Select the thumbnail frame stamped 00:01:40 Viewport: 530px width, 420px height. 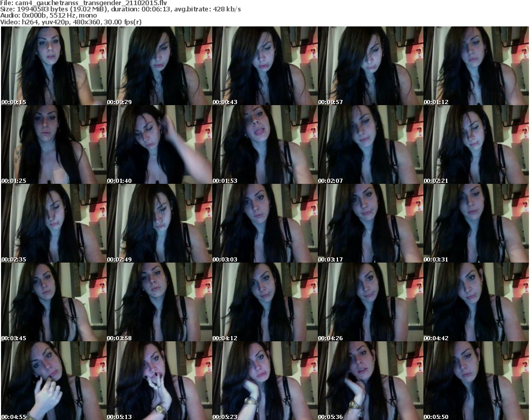(159, 144)
